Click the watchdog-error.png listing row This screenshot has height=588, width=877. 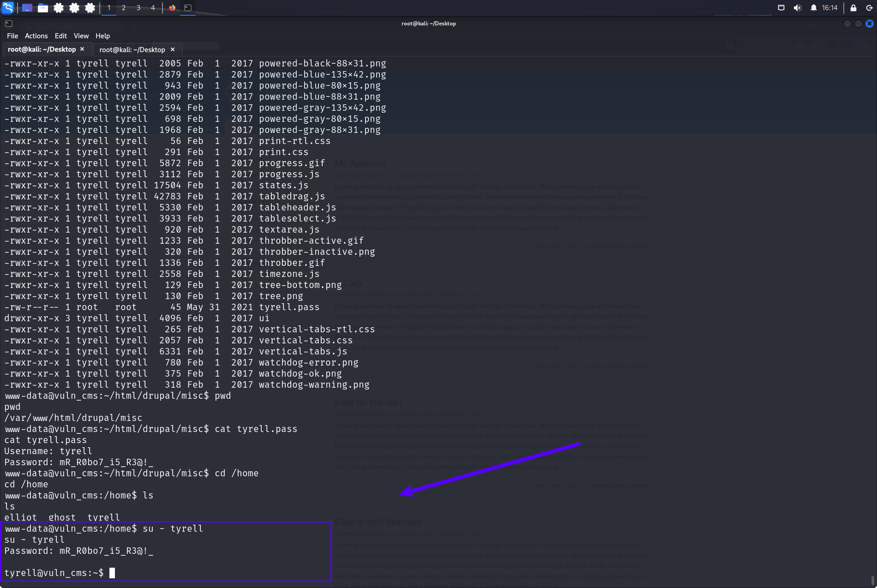tap(181, 362)
